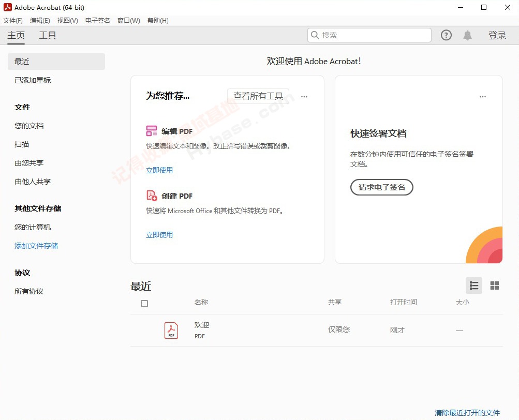Open 扫描 in the sidebar

click(x=22, y=144)
